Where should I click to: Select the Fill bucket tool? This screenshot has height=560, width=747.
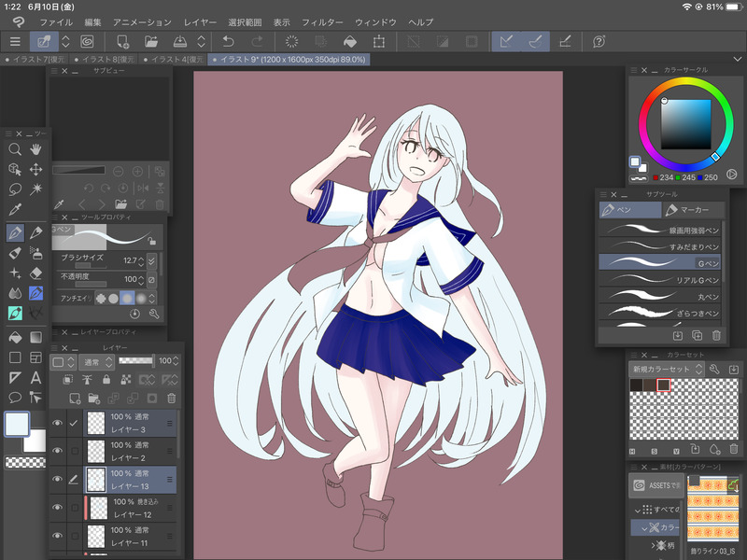[x=15, y=338]
